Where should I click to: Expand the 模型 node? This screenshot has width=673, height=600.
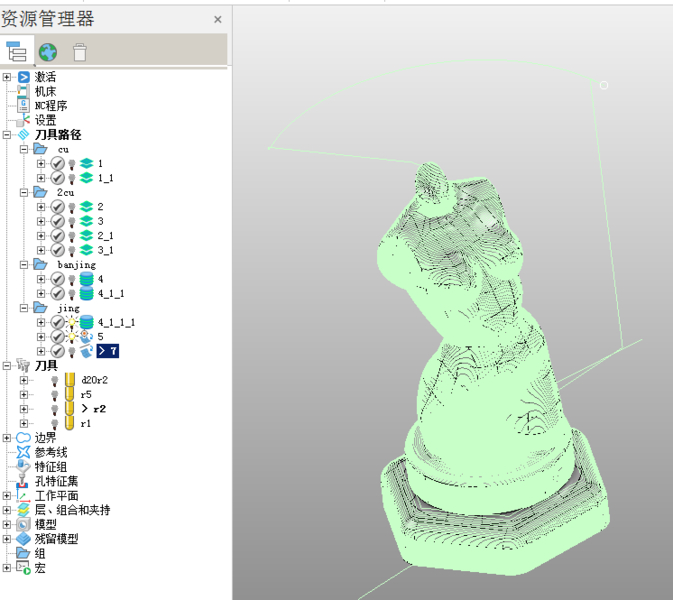pos(7,524)
